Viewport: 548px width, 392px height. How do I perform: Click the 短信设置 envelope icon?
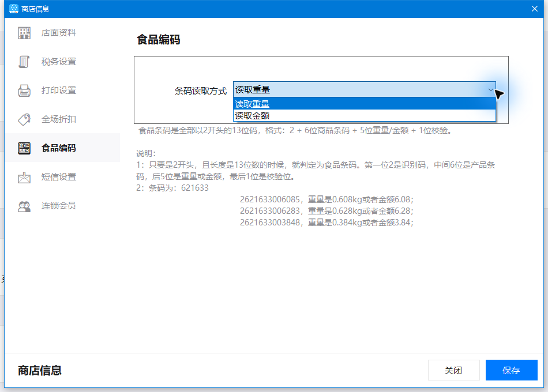(x=24, y=177)
